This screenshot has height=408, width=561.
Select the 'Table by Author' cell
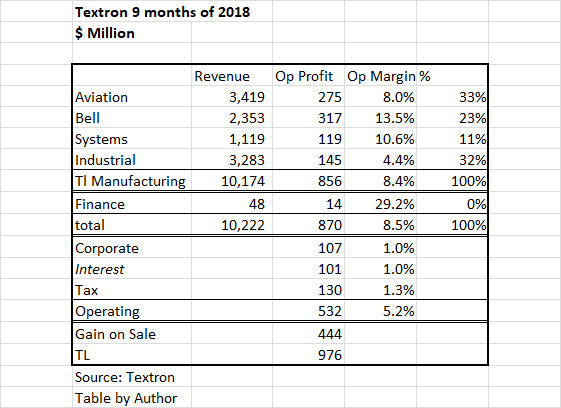pyautogui.click(x=132, y=398)
